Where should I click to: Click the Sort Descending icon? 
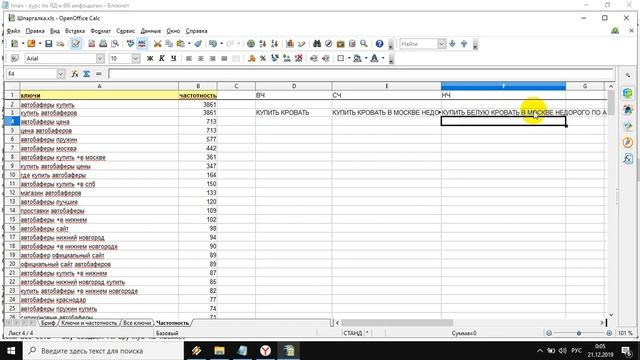pyautogui.click(x=275, y=44)
